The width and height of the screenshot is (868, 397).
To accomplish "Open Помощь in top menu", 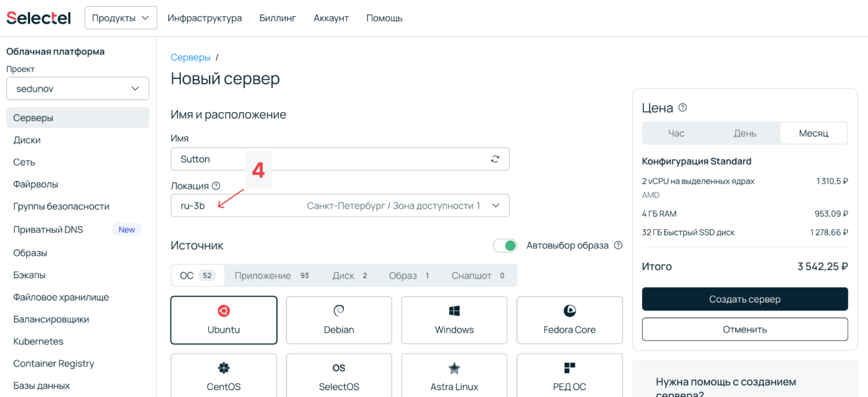I will (x=384, y=18).
